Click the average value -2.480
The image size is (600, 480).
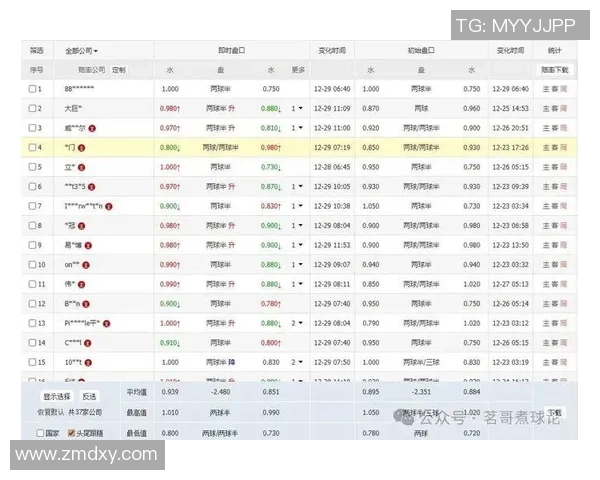pos(221,392)
